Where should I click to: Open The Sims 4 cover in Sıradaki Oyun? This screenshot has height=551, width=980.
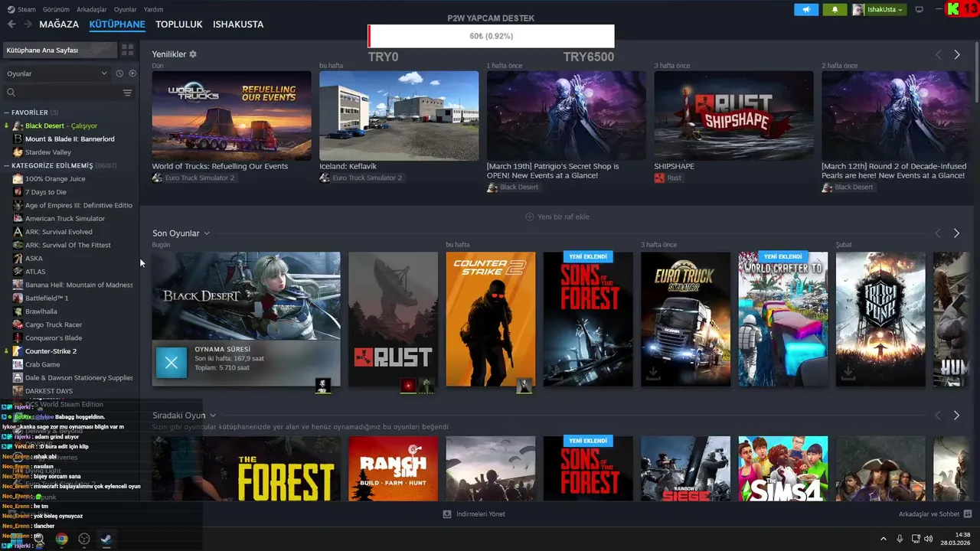point(783,468)
